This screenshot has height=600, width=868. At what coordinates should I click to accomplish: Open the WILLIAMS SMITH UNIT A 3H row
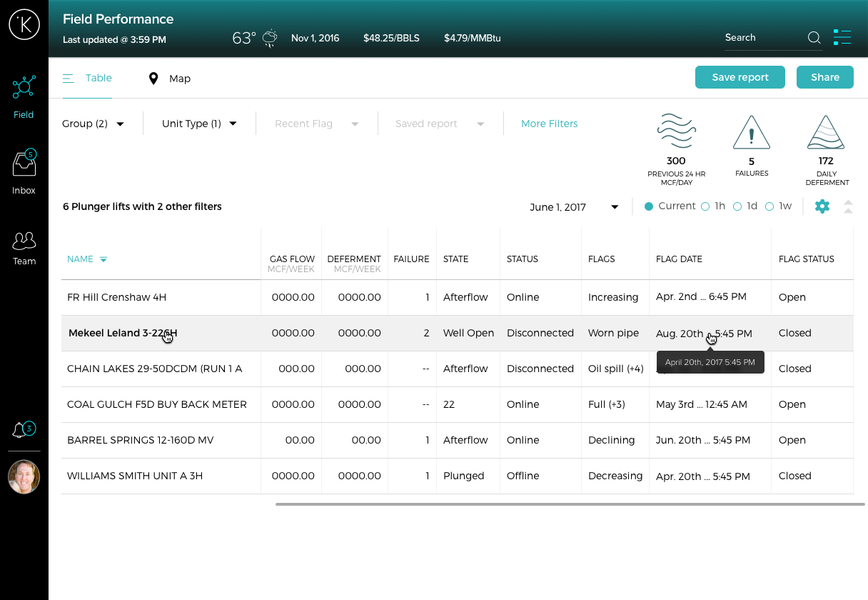coord(458,476)
